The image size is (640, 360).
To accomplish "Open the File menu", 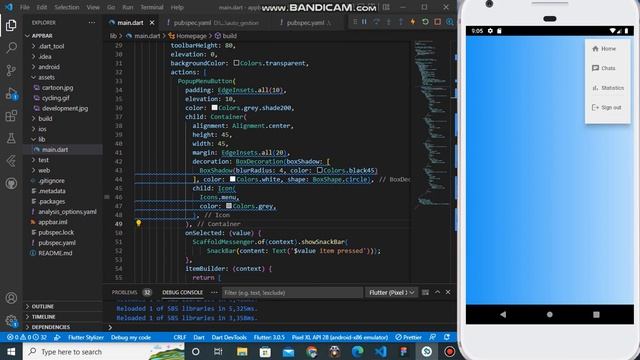I will pyautogui.click(x=24, y=7).
